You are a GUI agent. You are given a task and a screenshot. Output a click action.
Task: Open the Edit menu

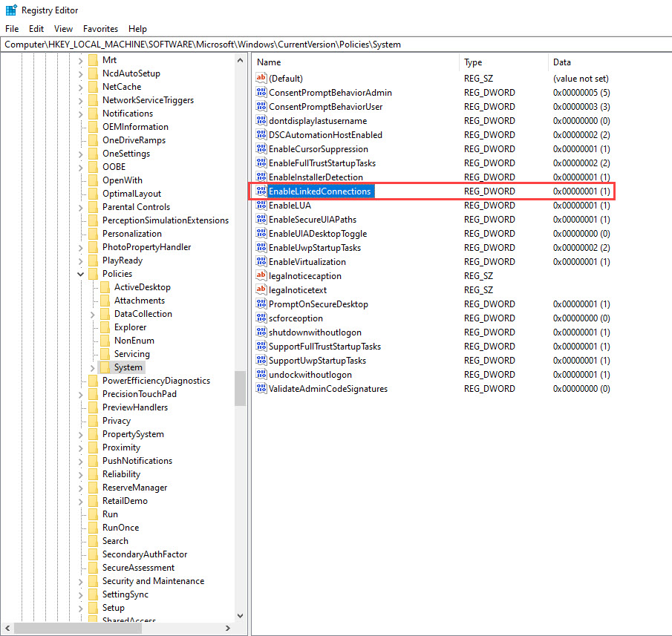tap(36, 29)
